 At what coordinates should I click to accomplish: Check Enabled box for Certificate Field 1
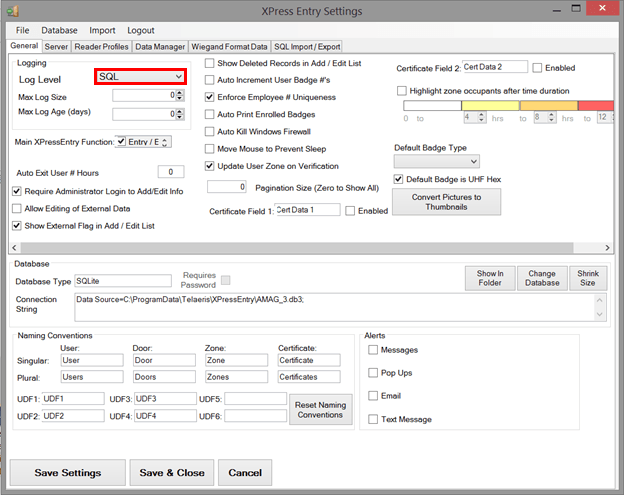[x=350, y=211]
